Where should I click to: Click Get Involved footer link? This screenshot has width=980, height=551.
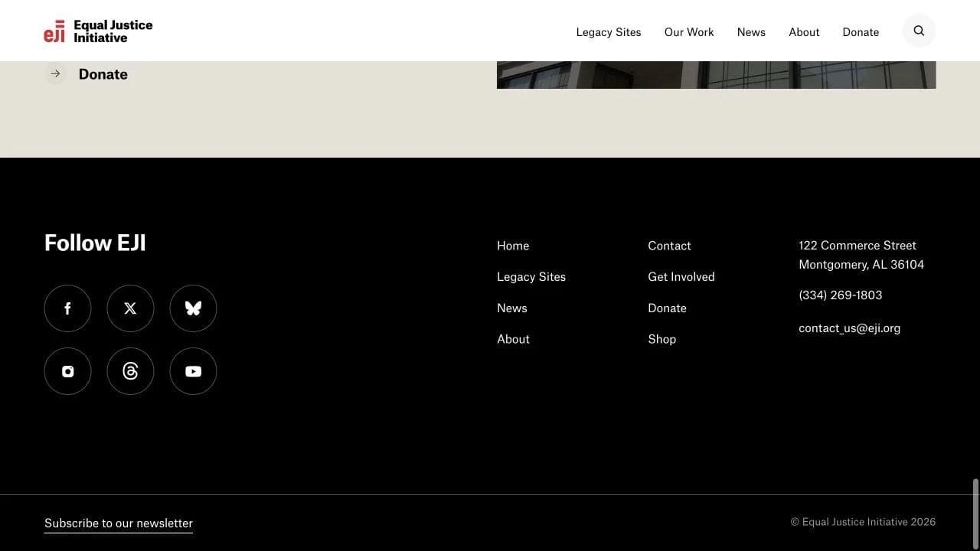click(681, 277)
